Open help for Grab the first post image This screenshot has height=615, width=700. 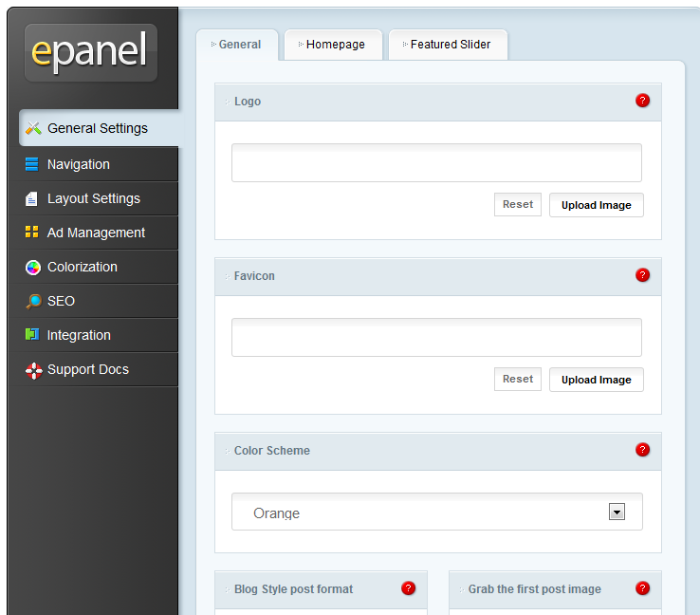click(x=642, y=588)
